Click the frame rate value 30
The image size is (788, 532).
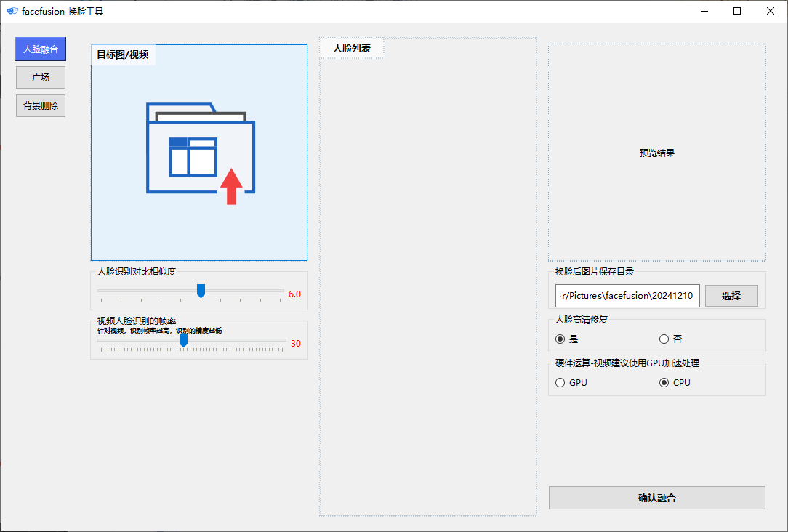point(295,344)
